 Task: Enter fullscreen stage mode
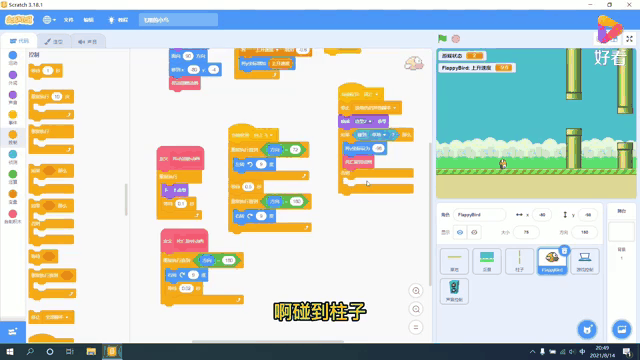point(629,39)
